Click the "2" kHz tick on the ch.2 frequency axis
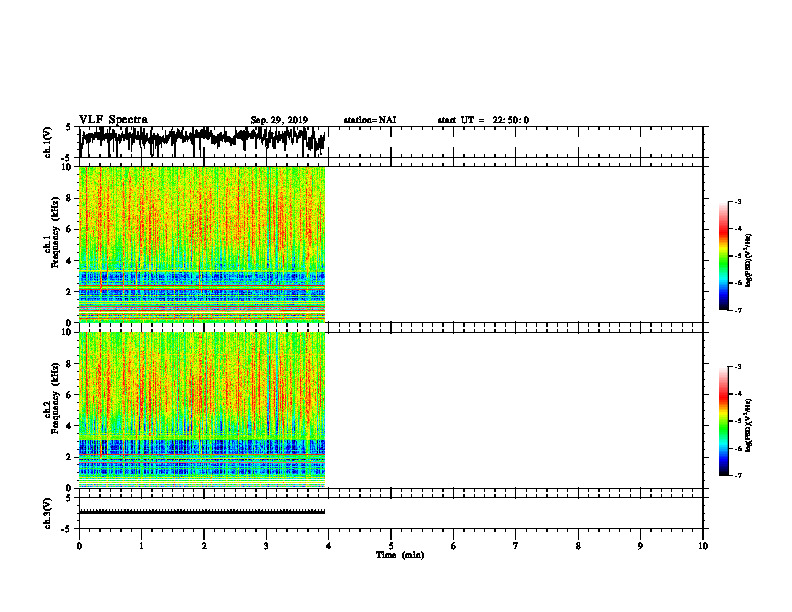 pyautogui.click(x=69, y=457)
